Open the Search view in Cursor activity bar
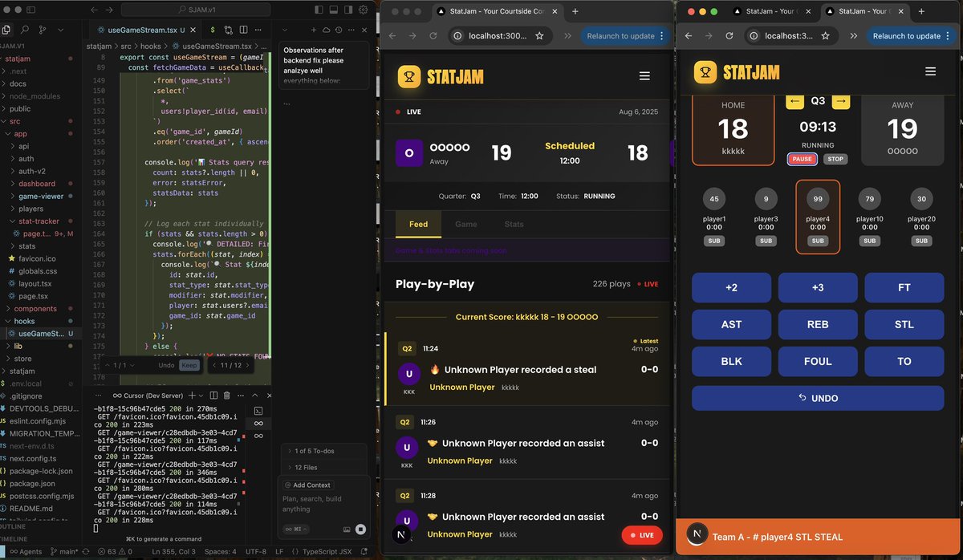The width and height of the screenshot is (963, 560). pyautogui.click(x=25, y=30)
